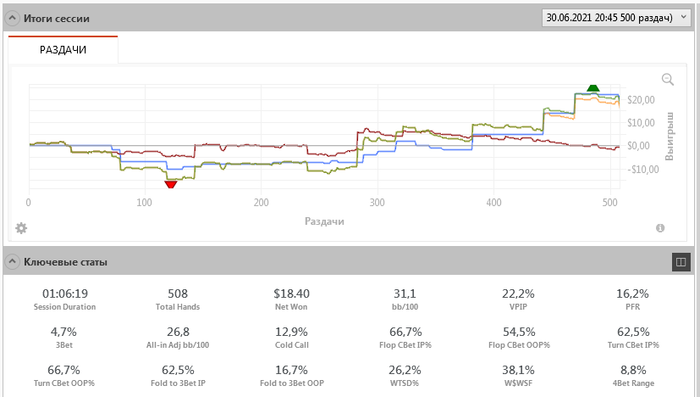The height and width of the screenshot is (397, 700).
Task: Collapse the Итоги сессии section
Action: [12, 18]
